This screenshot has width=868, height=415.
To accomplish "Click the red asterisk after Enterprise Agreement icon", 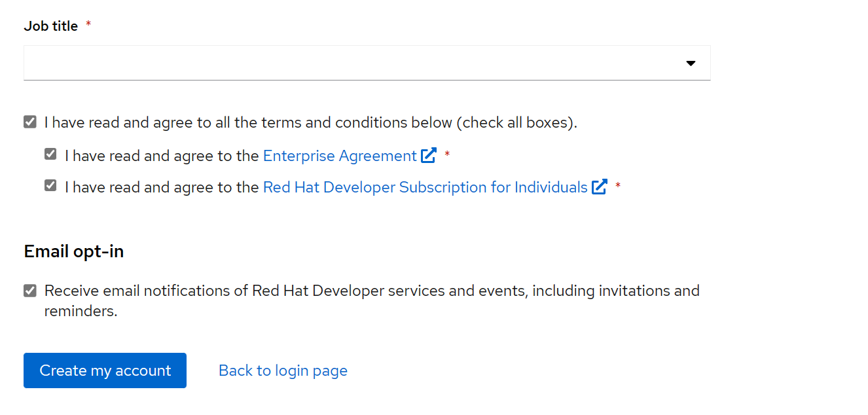I will pyautogui.click(x=448, y=154).
